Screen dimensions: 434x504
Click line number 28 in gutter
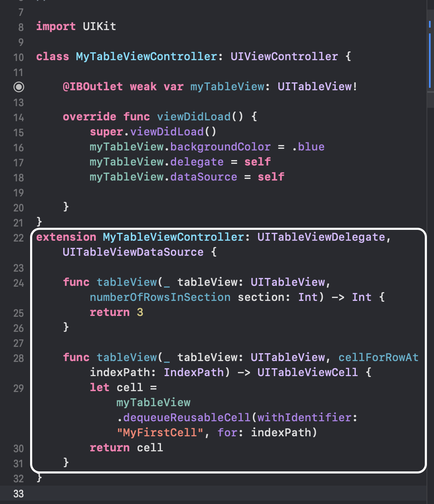[x=19, y=359]
